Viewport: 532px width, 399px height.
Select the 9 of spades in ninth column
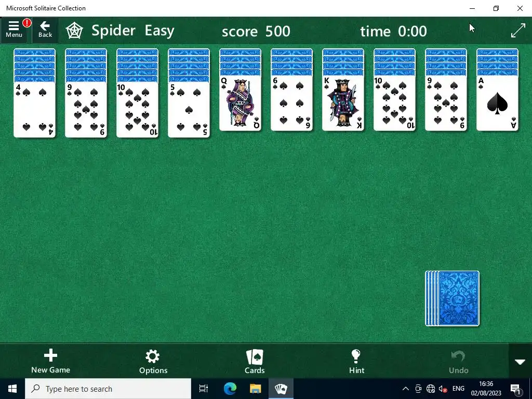tap(446, 103)
